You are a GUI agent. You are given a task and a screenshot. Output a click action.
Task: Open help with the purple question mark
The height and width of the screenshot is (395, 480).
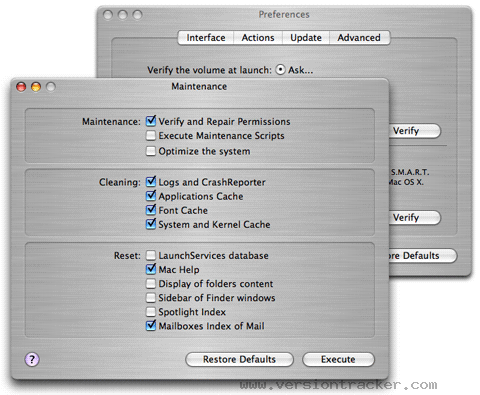(32, 359)
